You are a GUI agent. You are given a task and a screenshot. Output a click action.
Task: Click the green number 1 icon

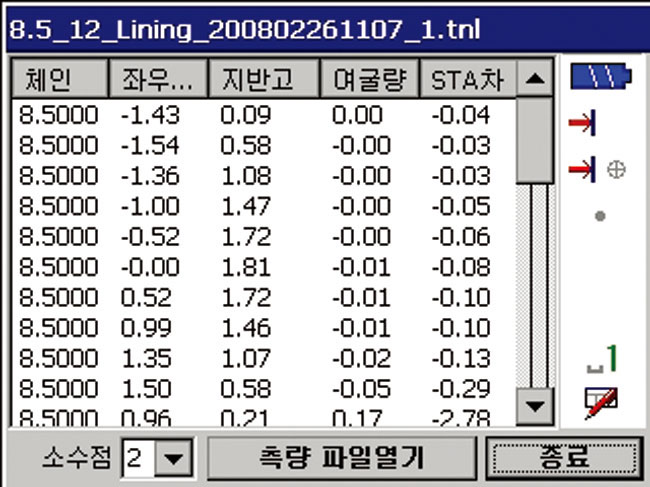coord(603,359)
